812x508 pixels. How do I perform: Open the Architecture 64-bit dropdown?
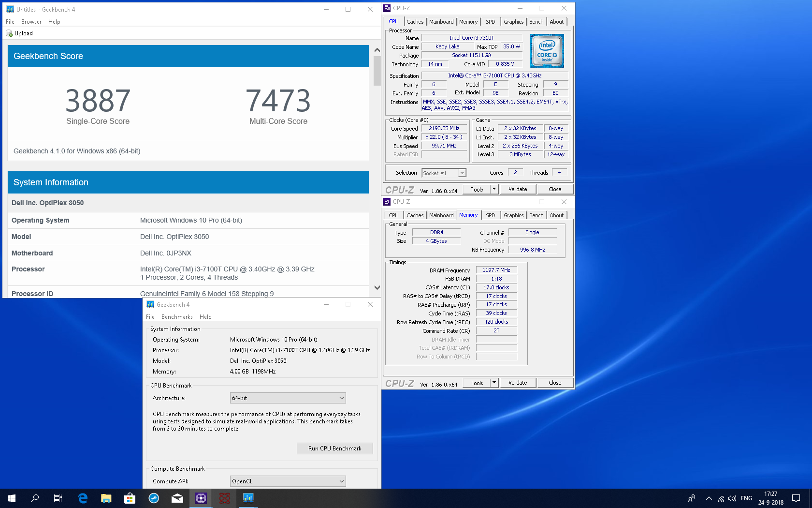point(288,398)
